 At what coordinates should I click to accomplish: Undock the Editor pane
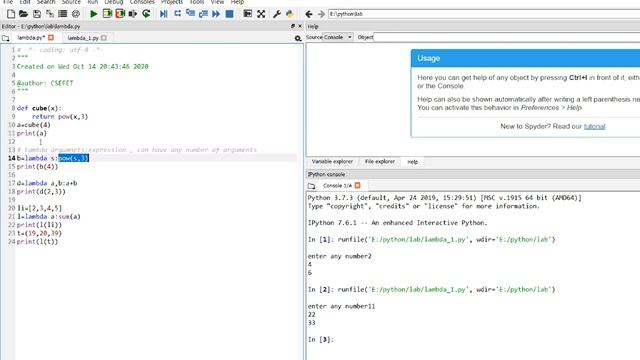(293, 26)
